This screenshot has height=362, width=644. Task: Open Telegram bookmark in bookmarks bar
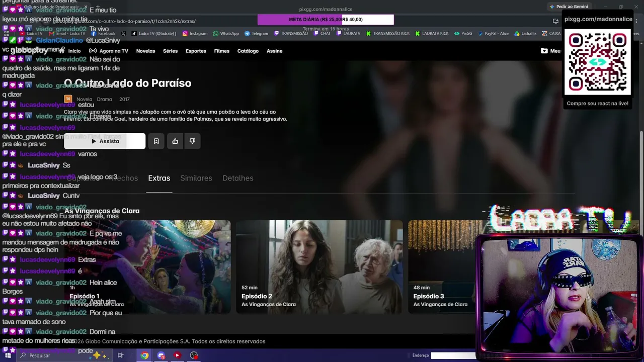[256, 34]
